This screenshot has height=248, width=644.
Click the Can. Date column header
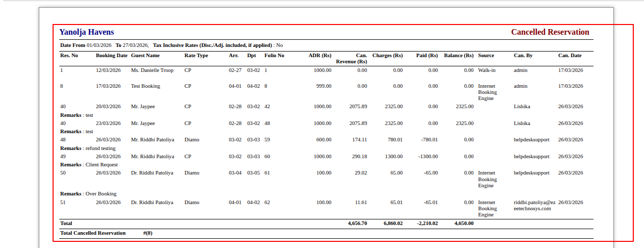(x=569, y=55)
